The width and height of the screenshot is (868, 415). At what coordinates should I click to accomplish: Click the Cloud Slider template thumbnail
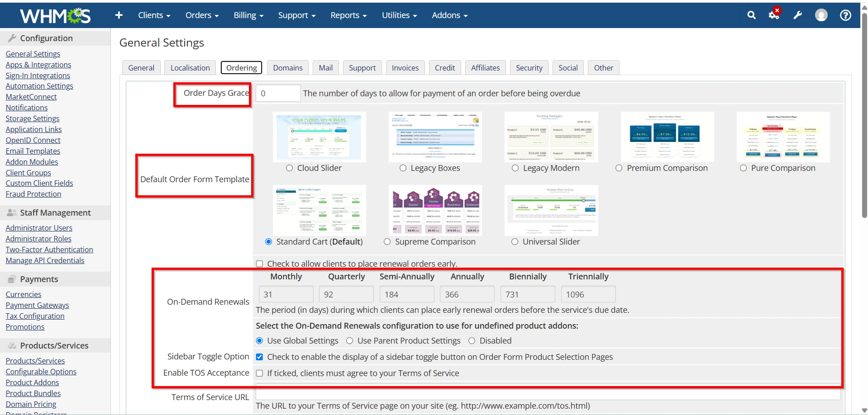[320, 137]
